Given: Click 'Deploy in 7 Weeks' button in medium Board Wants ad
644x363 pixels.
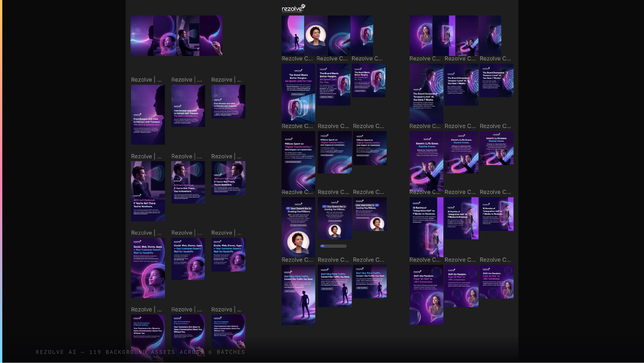Looking at the screenshot, I should (x=327, y=97).
